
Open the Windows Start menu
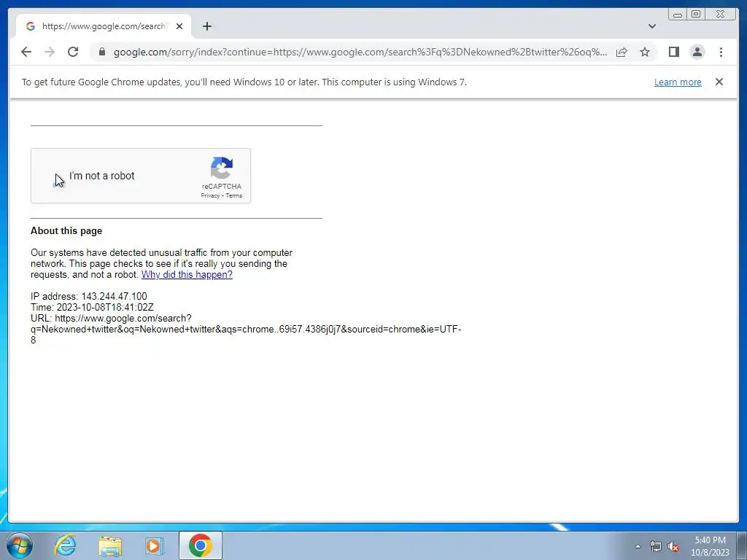pyautogui.click(x=19, y=545)
